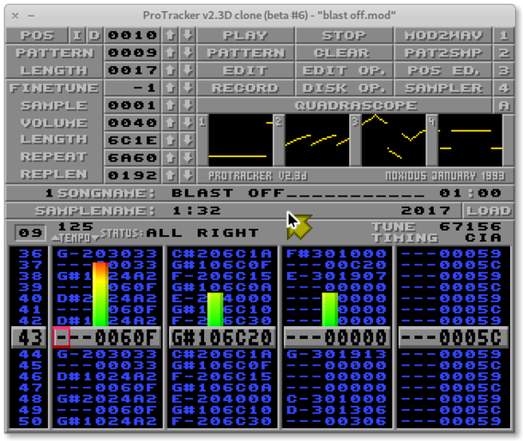This screenshot has width=523, height=441.
Task: Open the EDIT OP. screen
Action: (x=344, y=70)
